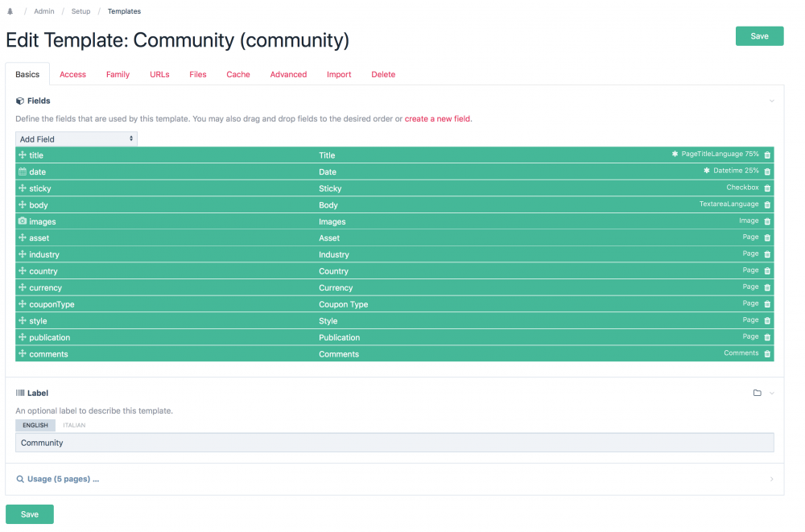This screenshot has height=532, width=805.
Task: Click trash icon on sticky field row
Action: (767, 188)
